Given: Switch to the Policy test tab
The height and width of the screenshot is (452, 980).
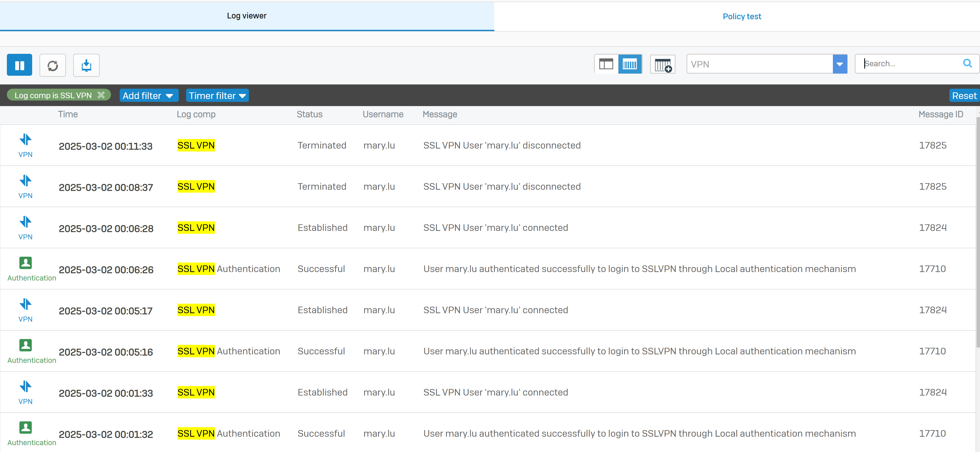Looking at the screenshot, I should click(x=741, y=16).
